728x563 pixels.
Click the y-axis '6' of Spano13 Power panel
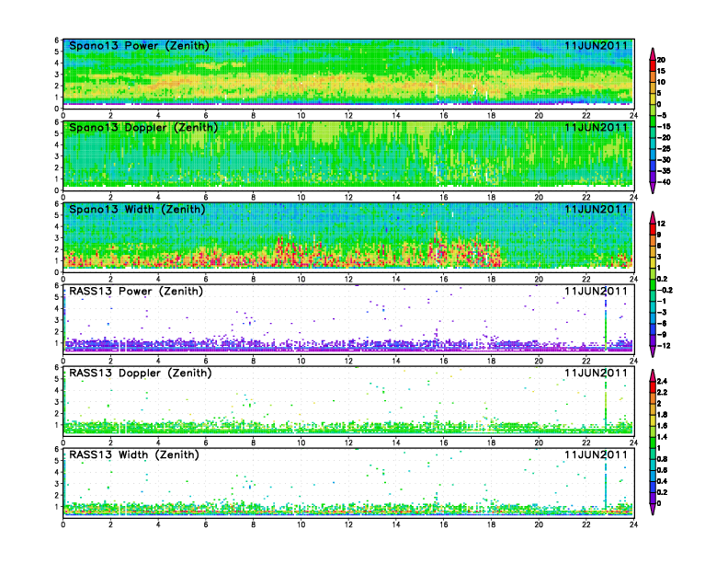57,40
